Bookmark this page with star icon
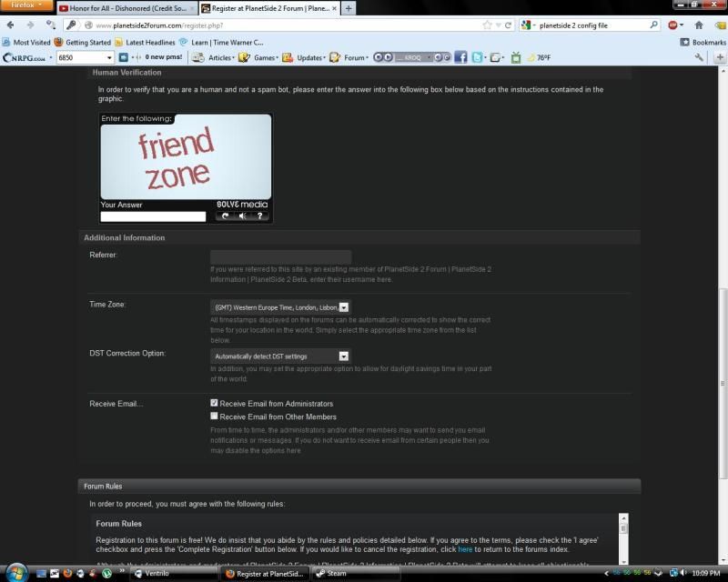The width and height of the screenshot is (728, 582). pyautogui.click(x=488, y=25)
